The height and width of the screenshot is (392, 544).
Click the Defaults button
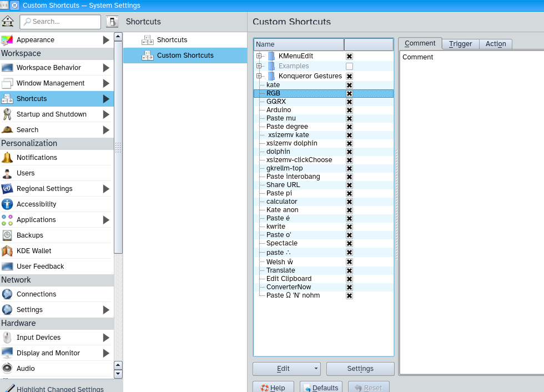(x=321, y=388)
